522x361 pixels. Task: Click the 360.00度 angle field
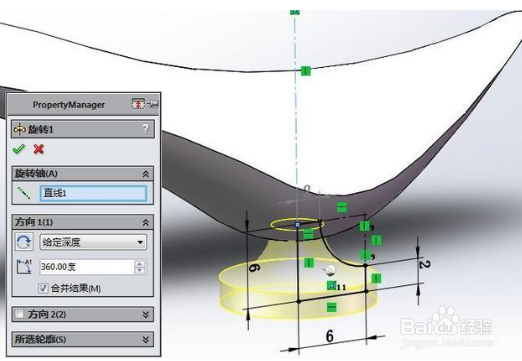[x=87, y=267]
